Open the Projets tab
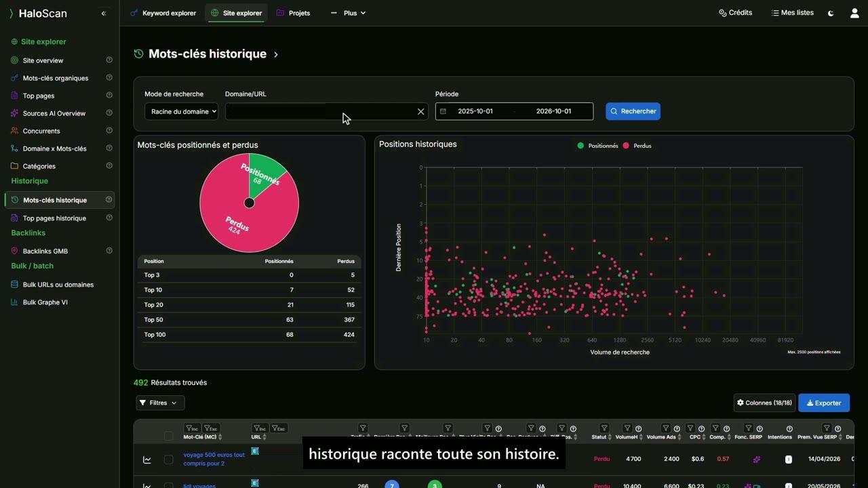 293,13
